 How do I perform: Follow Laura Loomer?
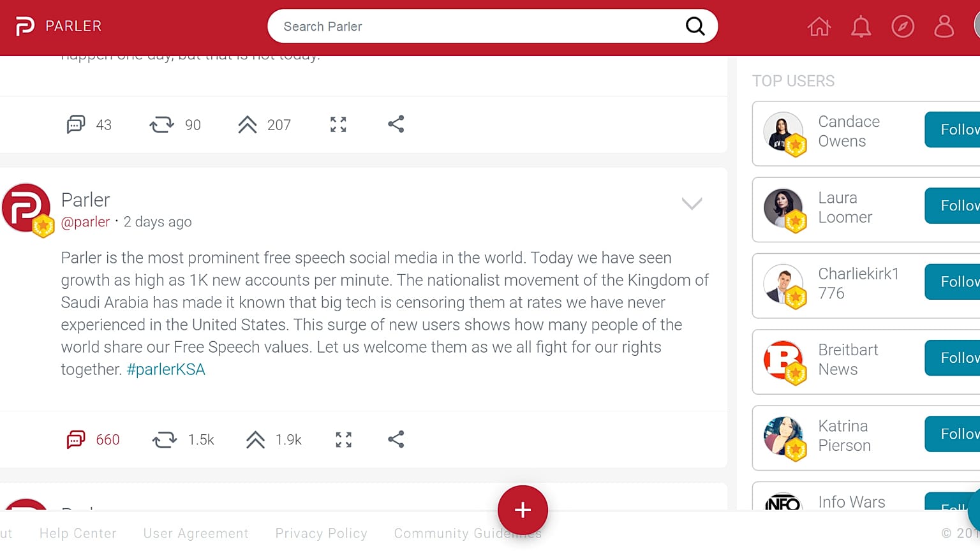pyautogui.click(x=952, y=205)
